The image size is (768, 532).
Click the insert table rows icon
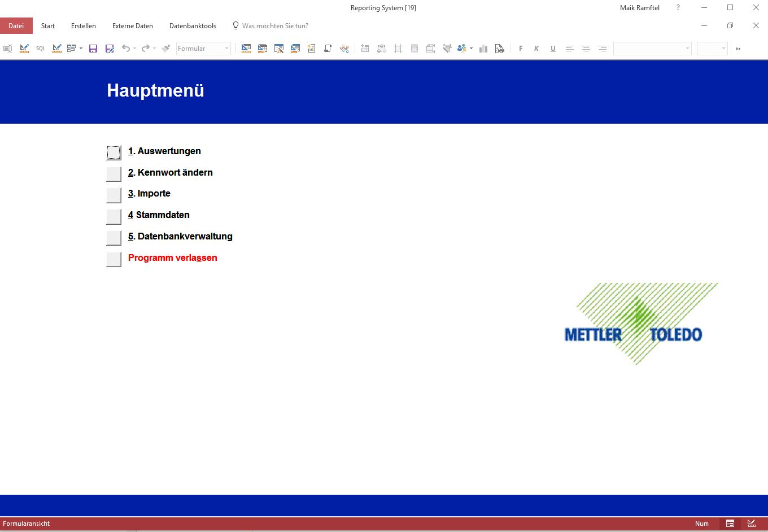click(x=365, y=49)
